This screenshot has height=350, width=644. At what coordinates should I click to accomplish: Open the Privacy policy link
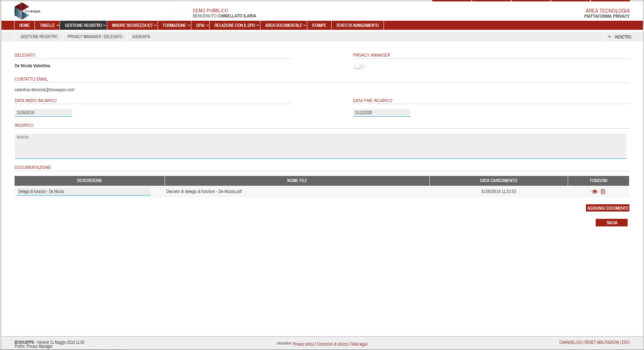tap(303, 344)
